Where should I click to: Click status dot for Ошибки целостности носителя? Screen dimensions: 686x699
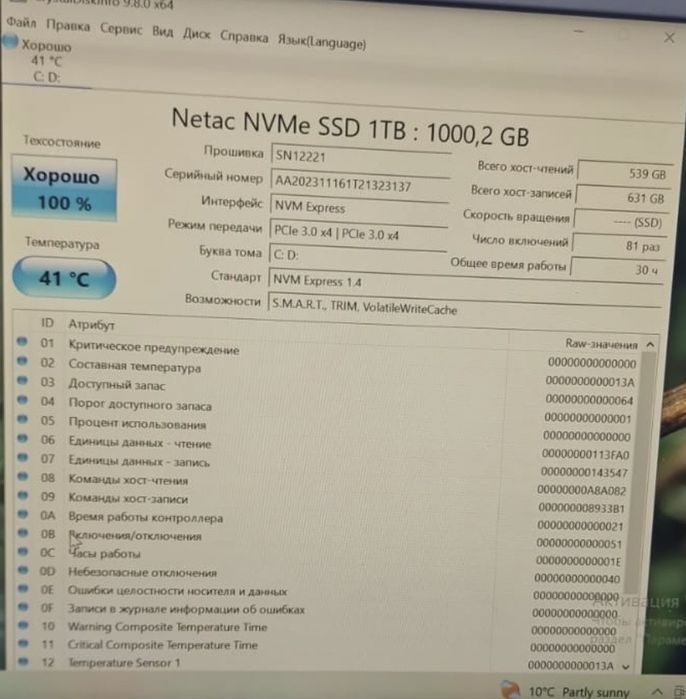tap(23, 588)
